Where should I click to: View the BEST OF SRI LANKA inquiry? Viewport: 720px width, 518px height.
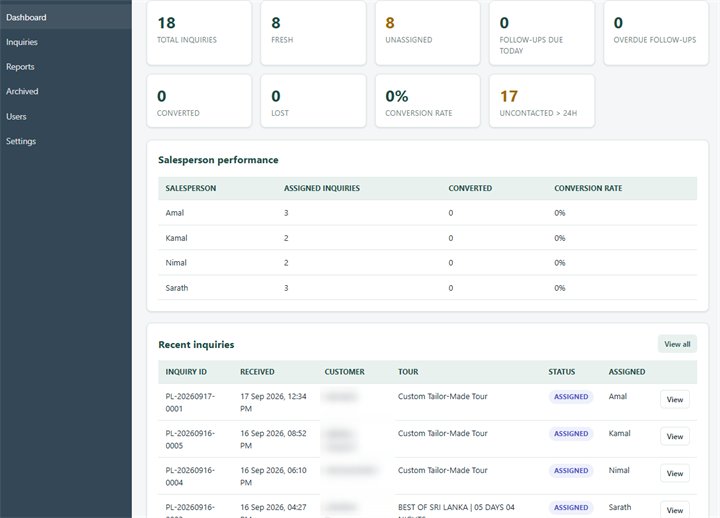point(675,510)
